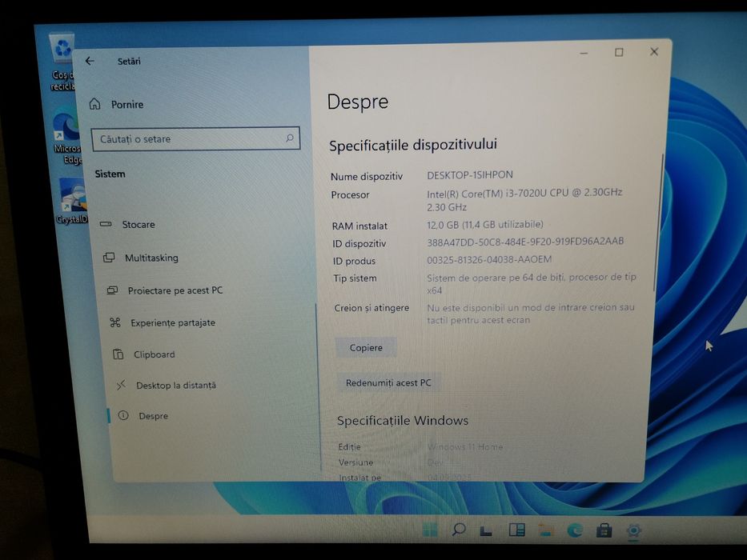Open Edge browser from taskbar

pyautogui.click(x=575, y=530)
